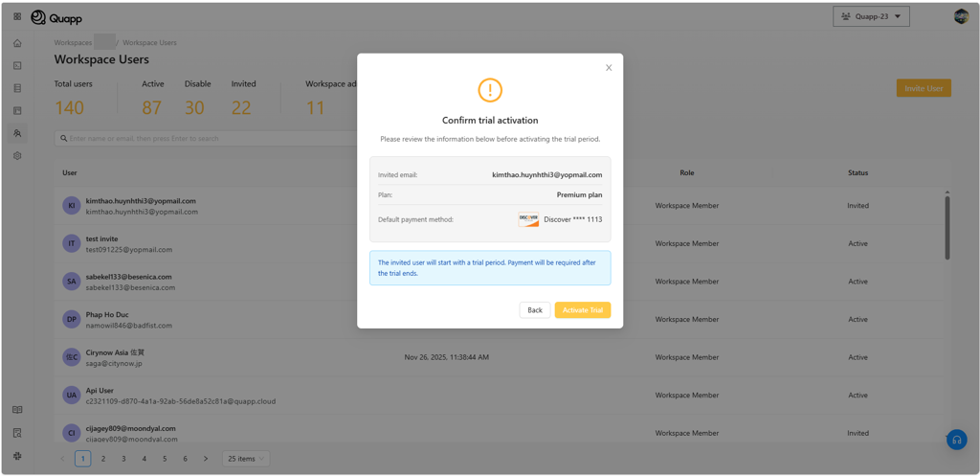This screenshot has height=476, width=980.
Task: Click the workspace users sidebar icon
Action: click(17, 133)
